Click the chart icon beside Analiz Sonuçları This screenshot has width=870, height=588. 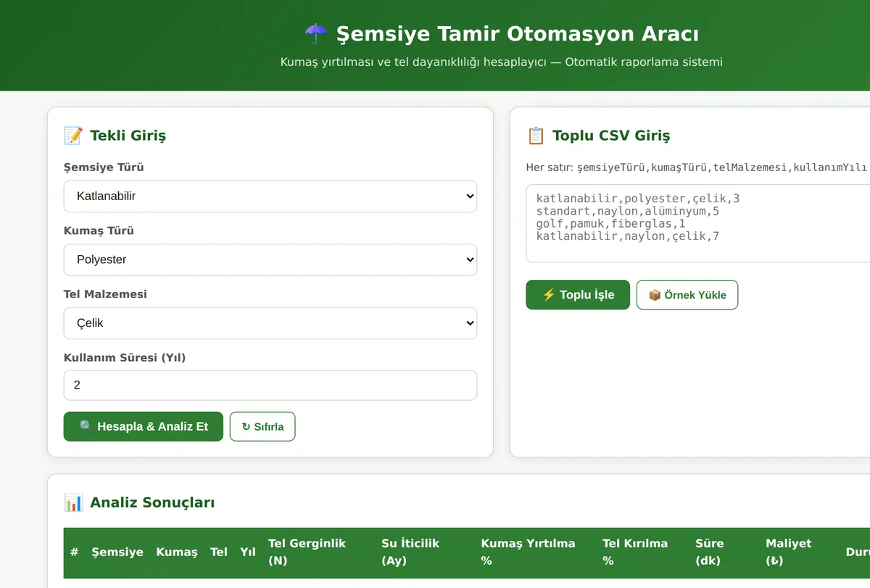(73, 502)
